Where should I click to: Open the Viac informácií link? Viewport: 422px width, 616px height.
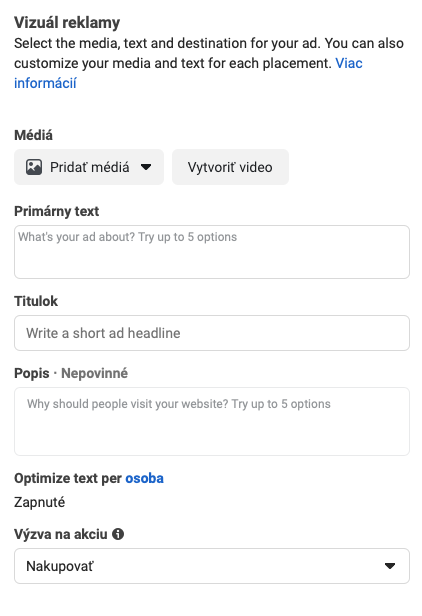(x=188, y=73)
